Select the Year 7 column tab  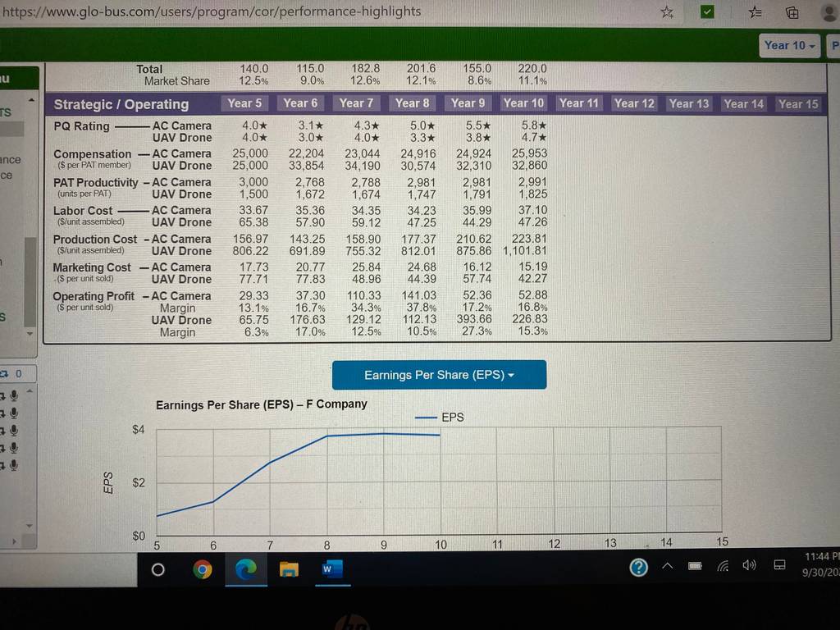(x=356, y=103)
